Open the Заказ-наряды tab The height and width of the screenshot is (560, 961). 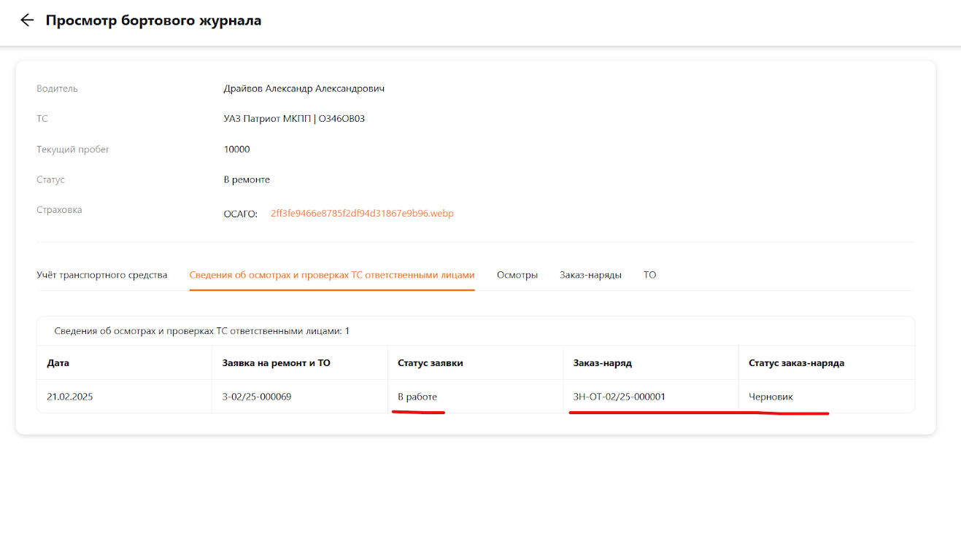[590, 275]
